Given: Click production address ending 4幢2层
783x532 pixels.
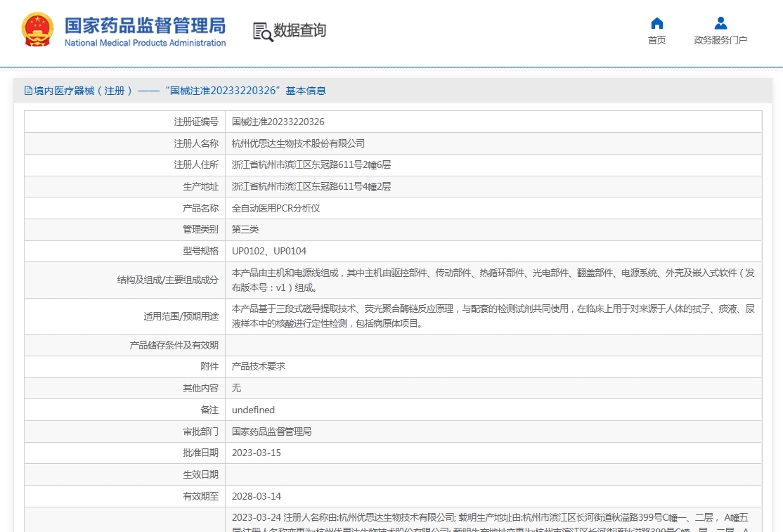Looking at the screenshot, I should [x=311, y=187].
